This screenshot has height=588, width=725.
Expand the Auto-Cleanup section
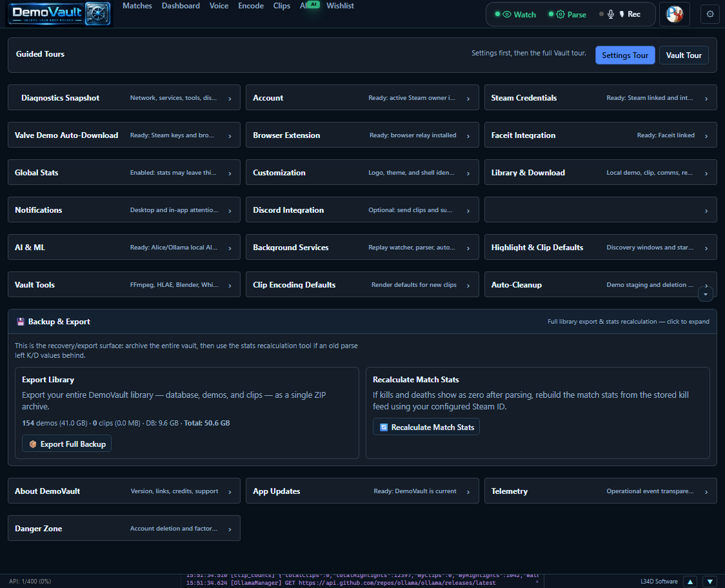click(600, 285)
